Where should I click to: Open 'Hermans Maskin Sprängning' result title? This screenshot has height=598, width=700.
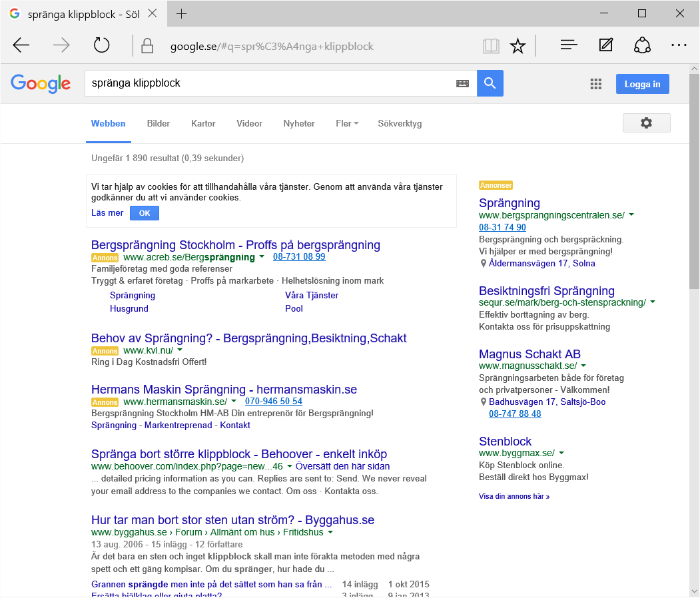click(x=224, y=390)
